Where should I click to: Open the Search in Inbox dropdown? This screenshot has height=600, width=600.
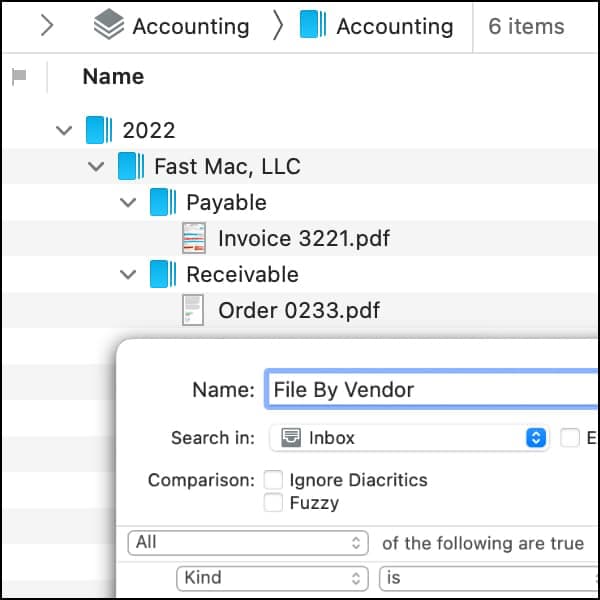click(x=409, y=438)
